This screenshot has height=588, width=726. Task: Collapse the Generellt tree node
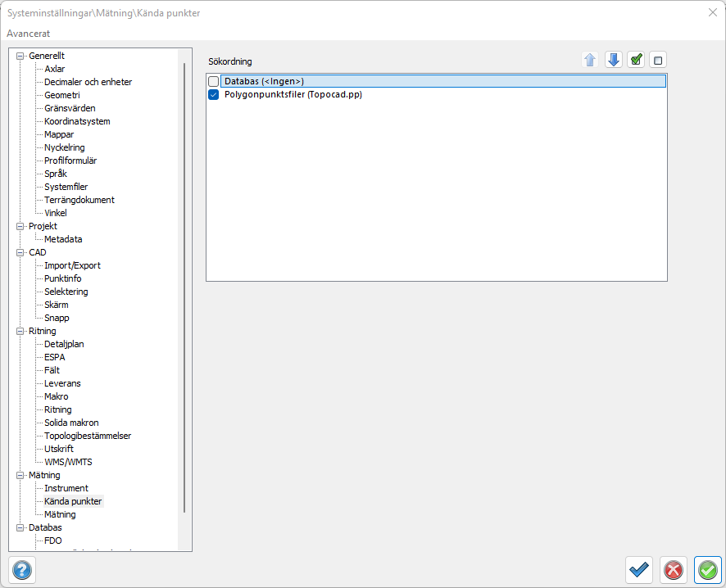(x=20, y=56)
